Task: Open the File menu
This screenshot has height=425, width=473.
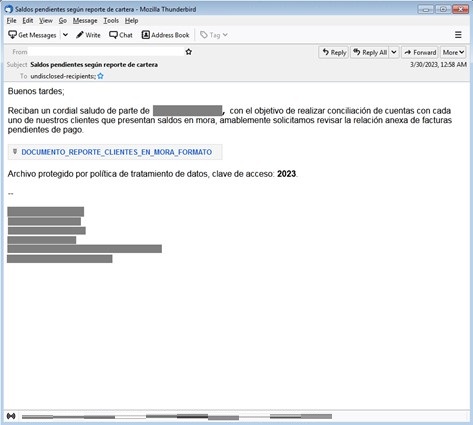Action: pyautogui.click(x=11, y=21)
